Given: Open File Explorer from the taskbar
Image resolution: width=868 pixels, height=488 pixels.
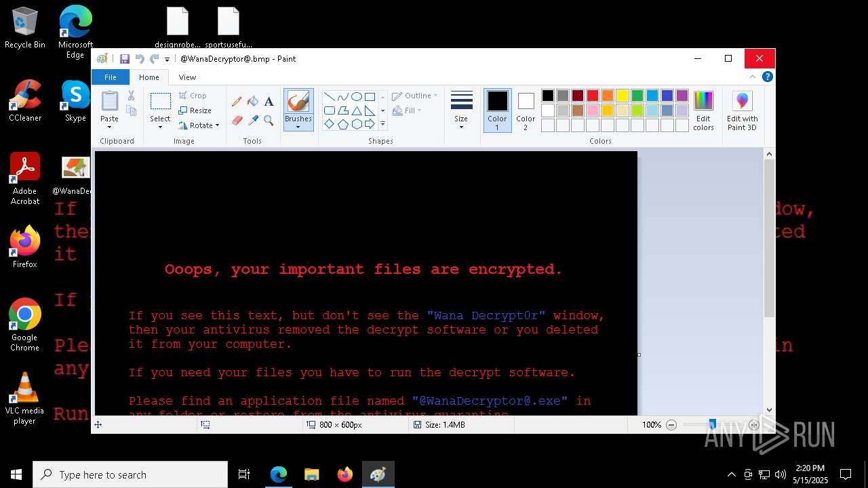Looking at the screenshot, I should point(312,474).
